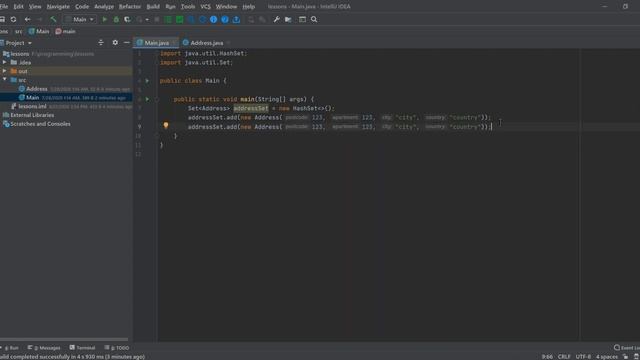
Task: Click the yellow intention lightbulb icon
Action: point(166,125)
